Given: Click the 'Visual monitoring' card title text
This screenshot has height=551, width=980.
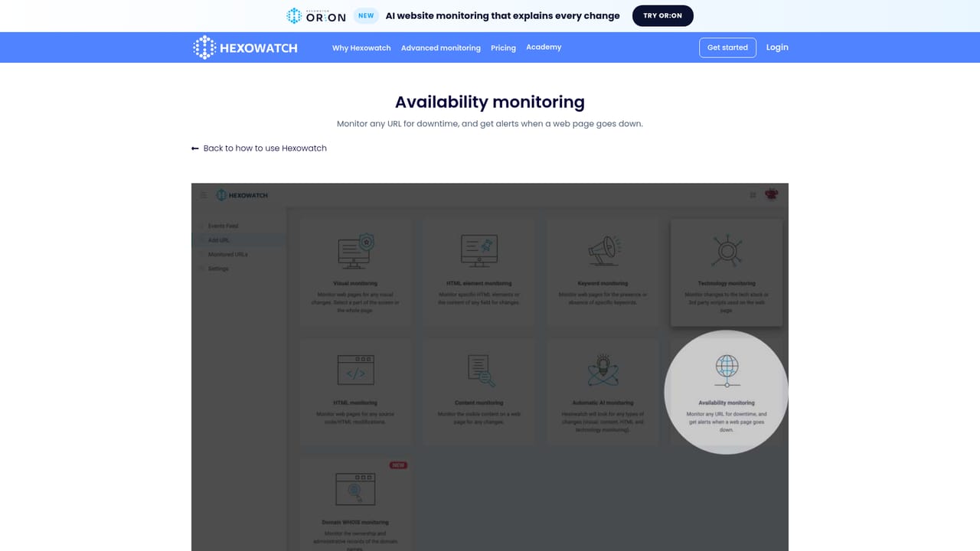Looking at the screenshot, I should [x=355, y=283].
